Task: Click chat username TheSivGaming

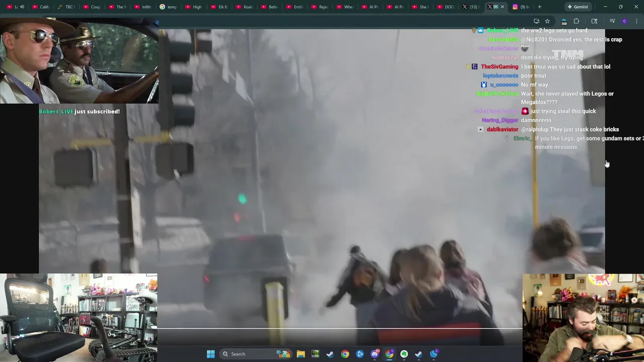Action: coord(499,66)
